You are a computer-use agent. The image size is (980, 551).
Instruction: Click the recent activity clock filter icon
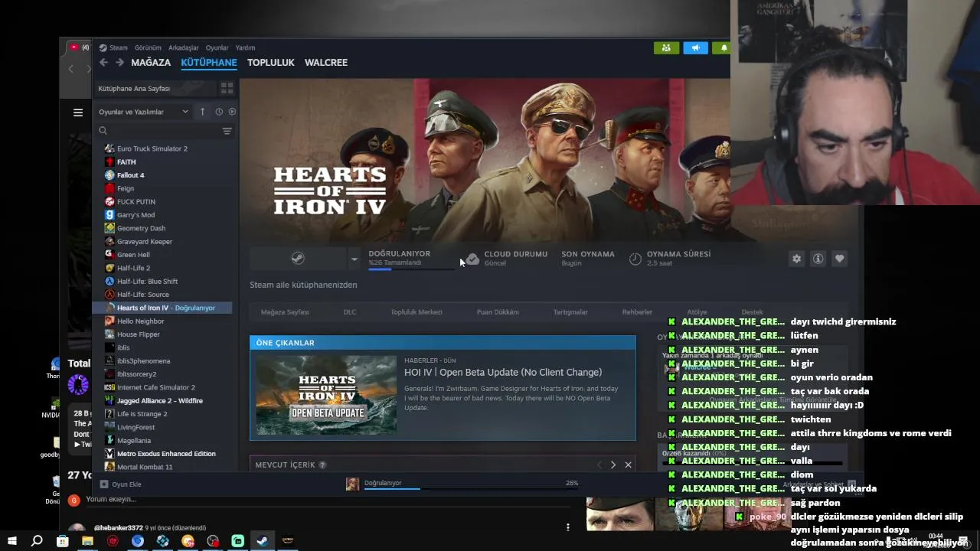218,112
